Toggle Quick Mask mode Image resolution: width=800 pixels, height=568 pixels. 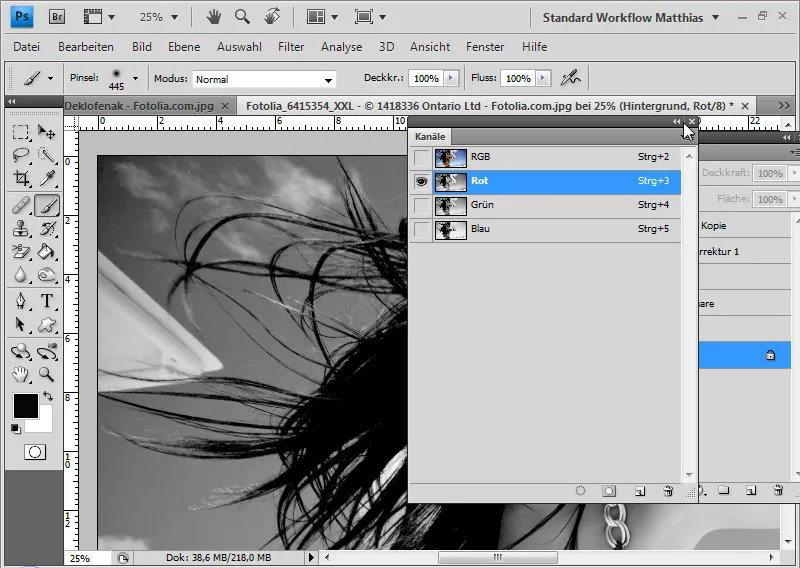(x=35, y=452)
